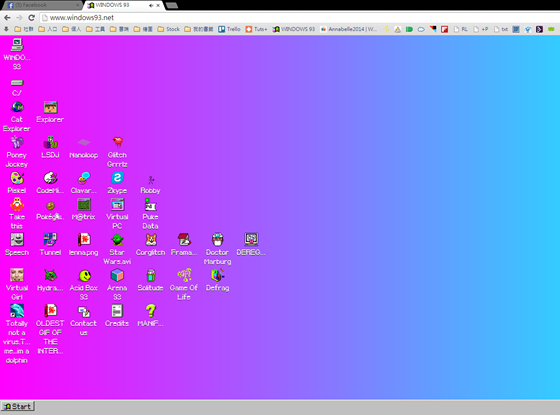Viewport: 560px width, 415px height.
Task: Launch the Poké... desktop icon
Action: (50, 206)
